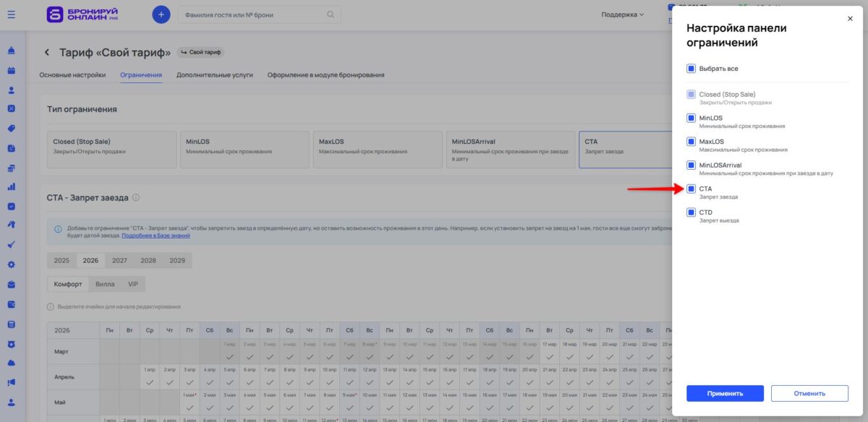Uncheck the MinLOS restriction checkbox
Image resolution: width=868 pixels, height=422 pixels.
click(690, 119)
